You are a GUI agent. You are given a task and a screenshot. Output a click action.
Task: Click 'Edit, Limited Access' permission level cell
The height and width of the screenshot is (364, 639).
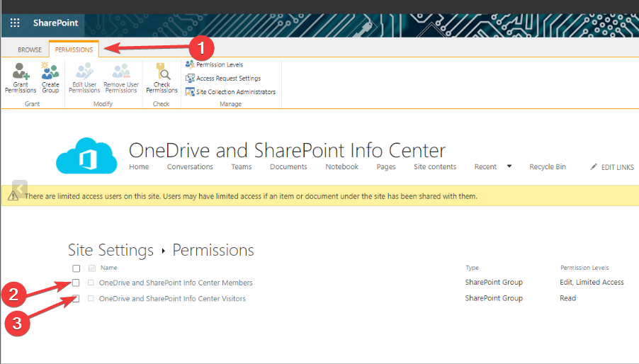592,282
